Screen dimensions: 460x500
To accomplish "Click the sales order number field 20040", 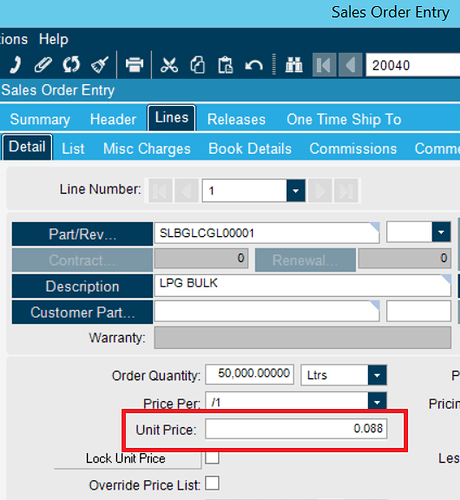I will (413, 65).
